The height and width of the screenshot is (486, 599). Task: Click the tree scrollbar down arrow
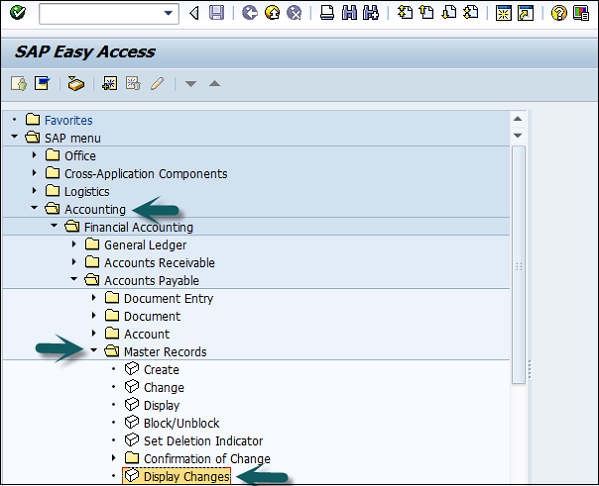[x=518, y=136]
